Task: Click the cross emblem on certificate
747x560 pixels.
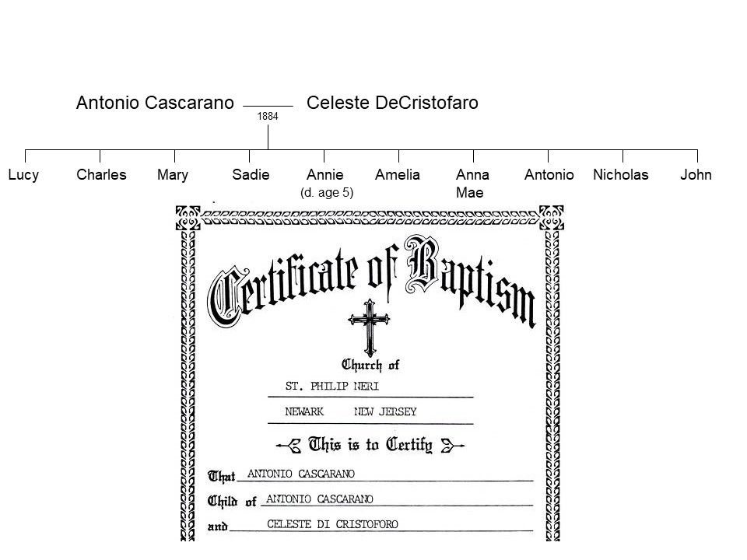Action: pos(369,327)
